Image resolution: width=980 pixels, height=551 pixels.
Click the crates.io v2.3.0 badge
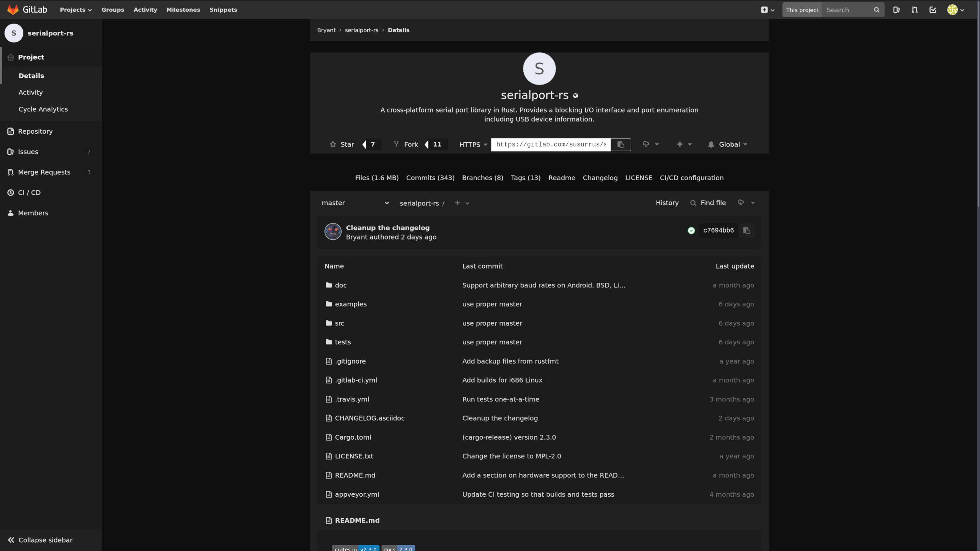[x=355, y=548]
